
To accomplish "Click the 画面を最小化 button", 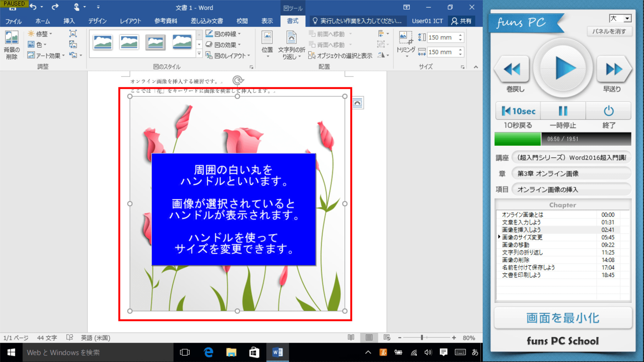I will click(563, 318).
